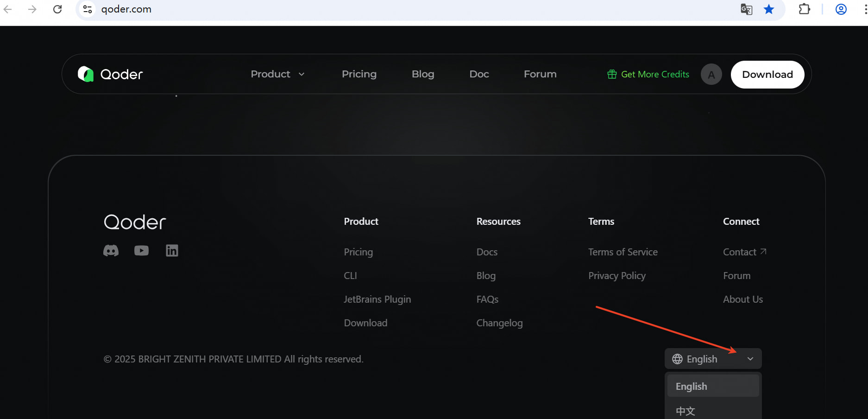Click the 'Resources' footer column heading
Viewport: 868px width, 419px height.
498,222
